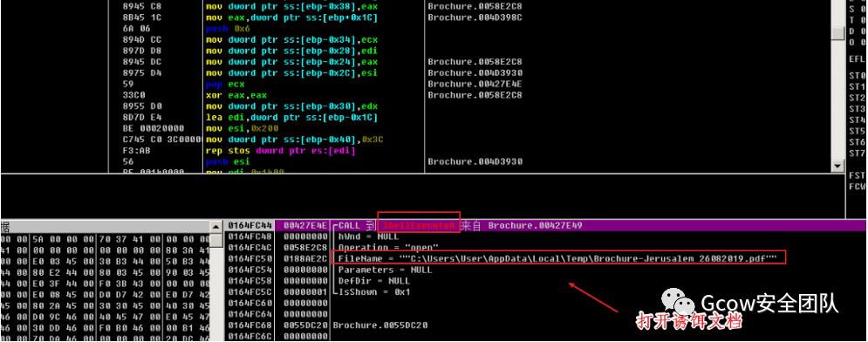
Task: Select the push esi instruction
Action: tap(228, 161)
